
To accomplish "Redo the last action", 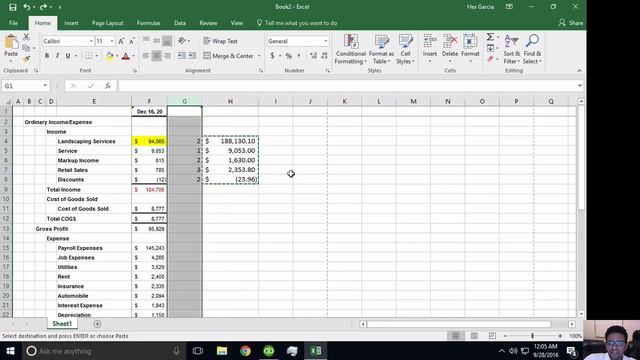I will 43,7.
